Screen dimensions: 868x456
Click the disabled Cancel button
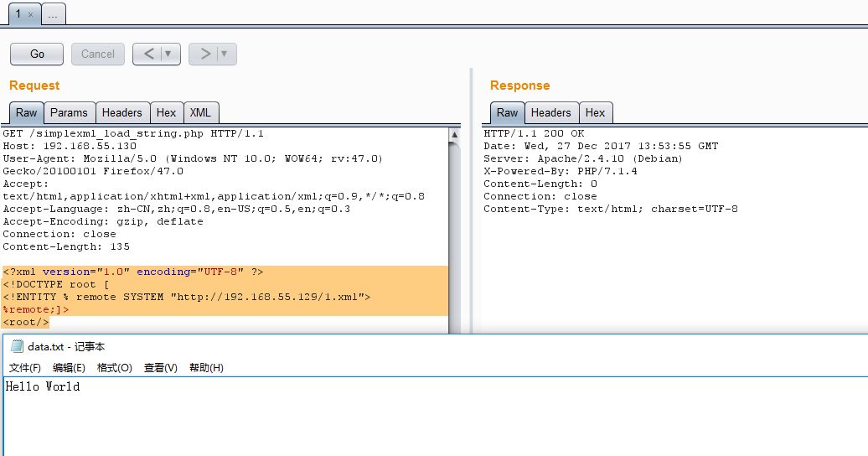[x=98, y=54]
